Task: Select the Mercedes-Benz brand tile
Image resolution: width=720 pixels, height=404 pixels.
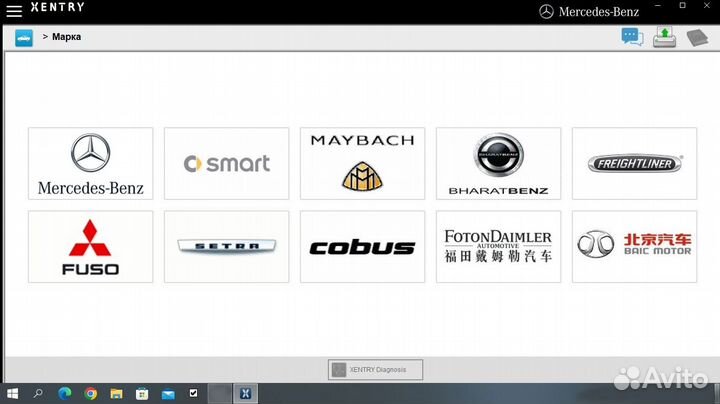Action: pyautogui.click(x=90, y=163)
